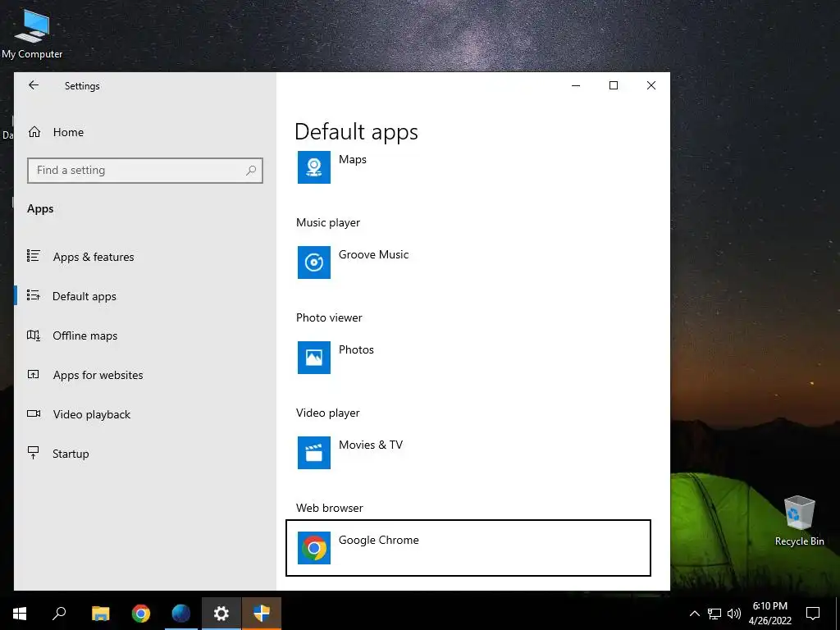The height and width of the screenshot is (630, 840).
Task: Click the Maps app icon
Action: click(314, 167)
